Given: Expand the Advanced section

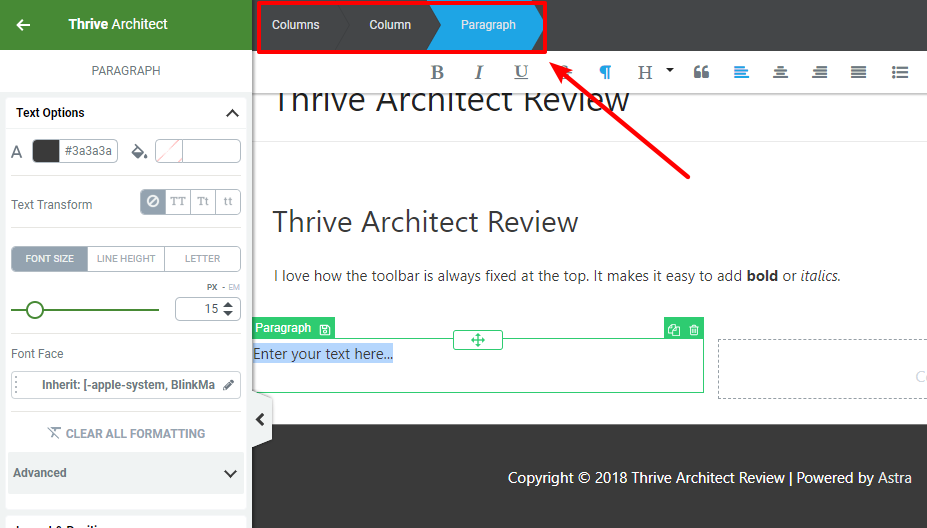Looking at the screenshot, I should [126, 473].
